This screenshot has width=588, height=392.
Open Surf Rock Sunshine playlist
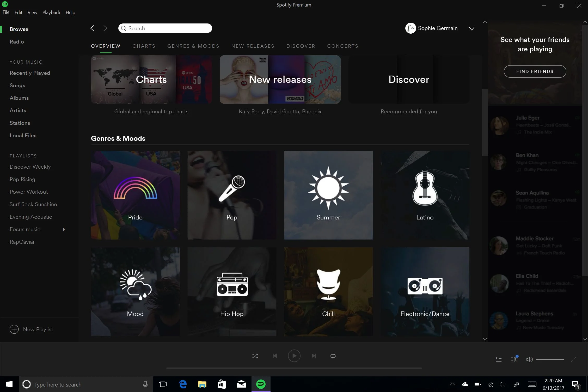[x=33, y=204]
